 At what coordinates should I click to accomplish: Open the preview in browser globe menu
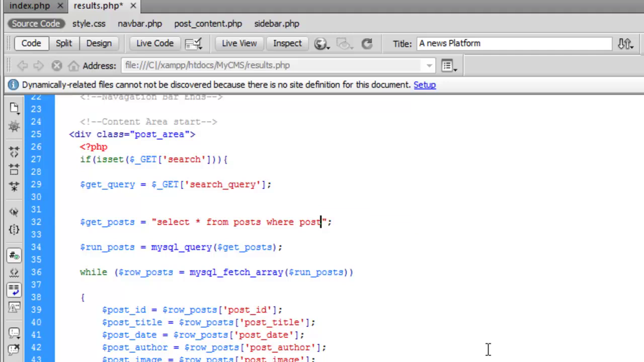click(x=322, y=44)
